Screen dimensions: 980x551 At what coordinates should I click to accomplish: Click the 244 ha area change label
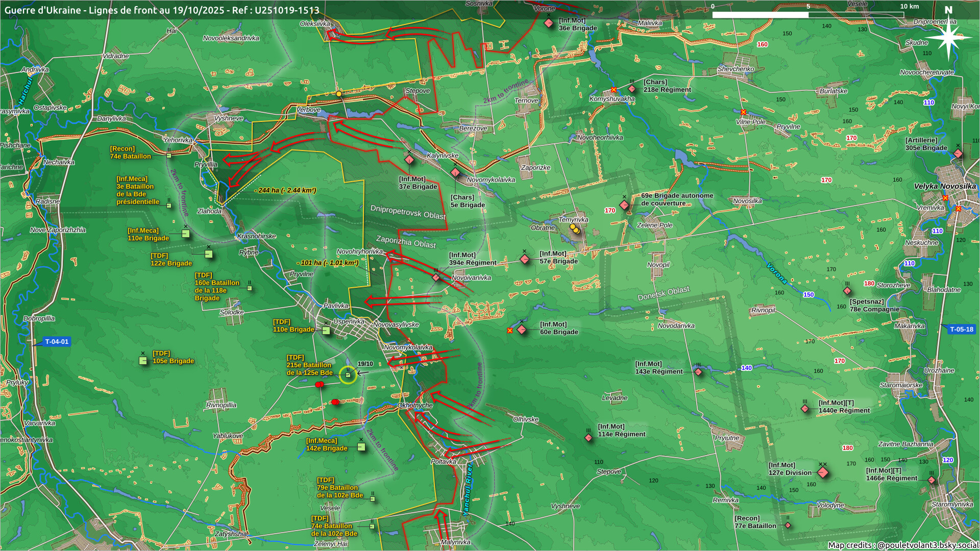coord(286,190)
